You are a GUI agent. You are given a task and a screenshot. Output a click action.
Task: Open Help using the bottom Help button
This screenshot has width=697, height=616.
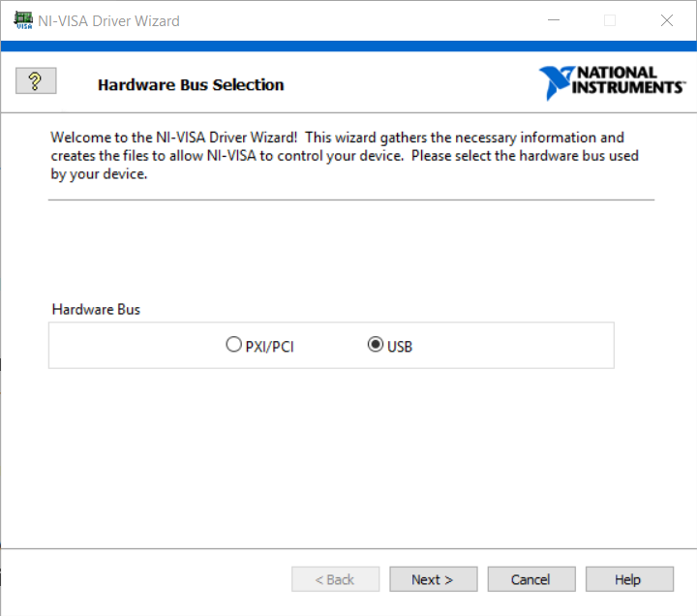coord(628,579)
